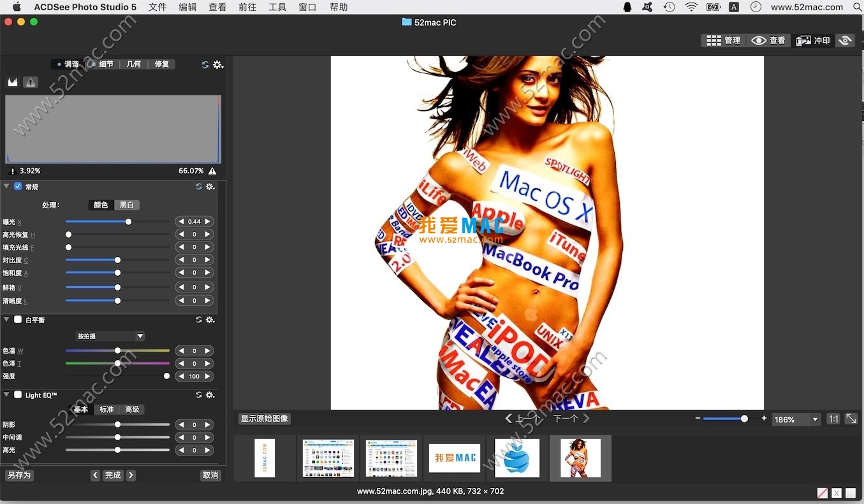Open the 修复 tab
Viewport: 864px width, 504px height.
pos(161,64)
